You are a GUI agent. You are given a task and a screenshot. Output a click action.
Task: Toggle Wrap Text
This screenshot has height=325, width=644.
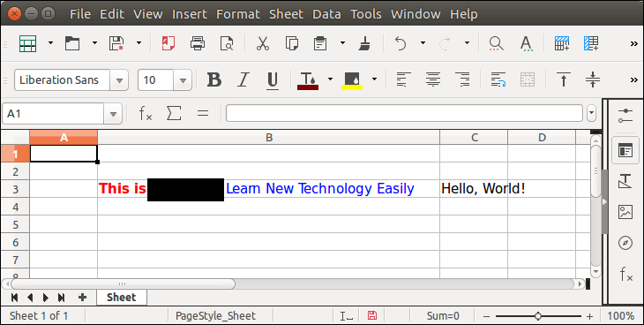pyautogui.click(x=498, y=79)
